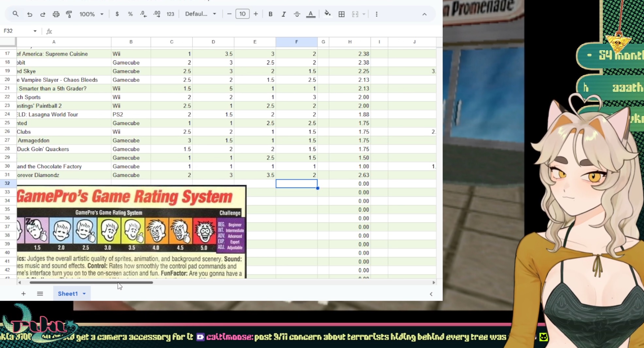Format as currency with dollar icon

point(117,14)
